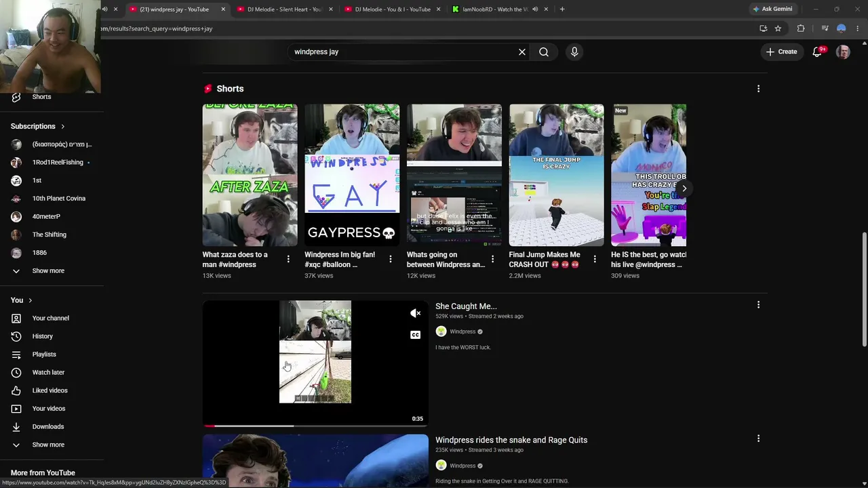Open menu for 'Final Jump' short

pyautogui.click(x=595, y=259)
